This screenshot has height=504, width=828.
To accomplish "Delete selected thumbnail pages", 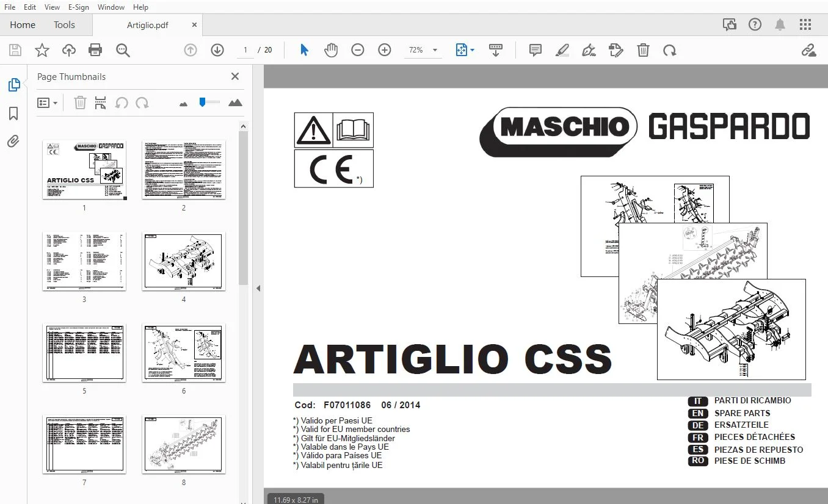I will coord(80,103).
